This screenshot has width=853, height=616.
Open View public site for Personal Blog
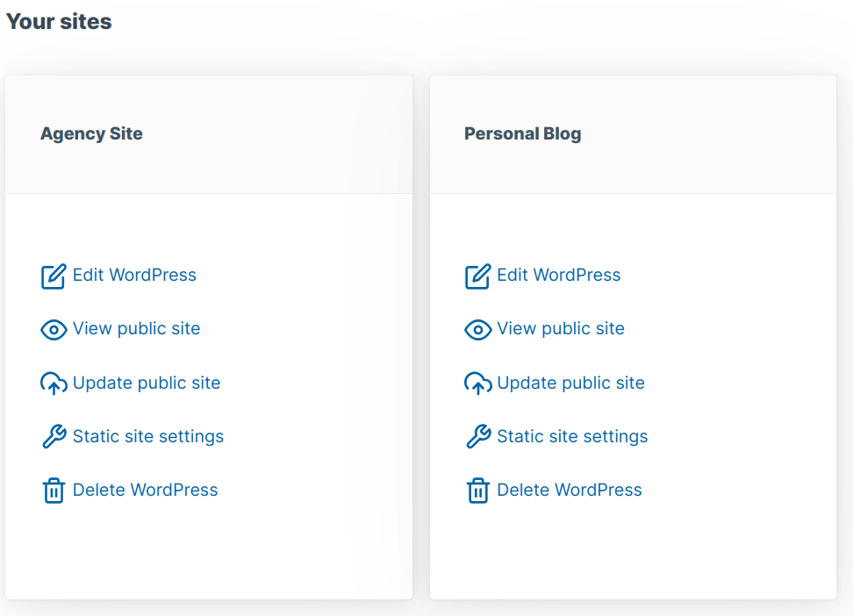[x=561, y=328]
